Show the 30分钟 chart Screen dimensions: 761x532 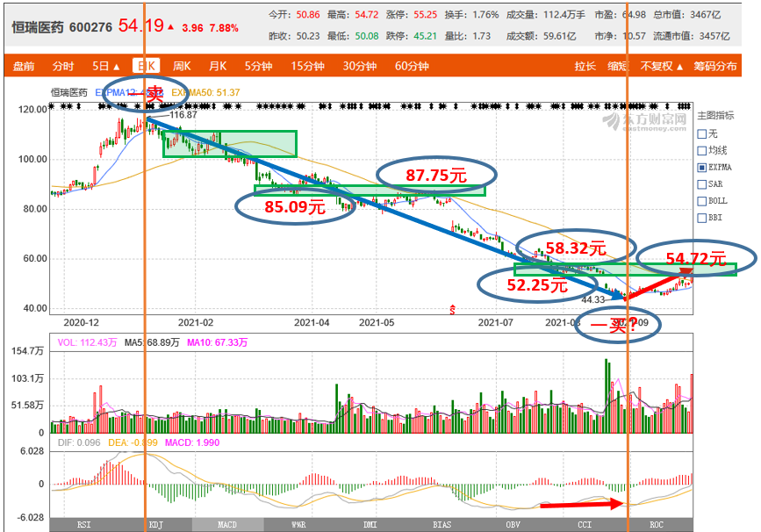coord(360,66)
